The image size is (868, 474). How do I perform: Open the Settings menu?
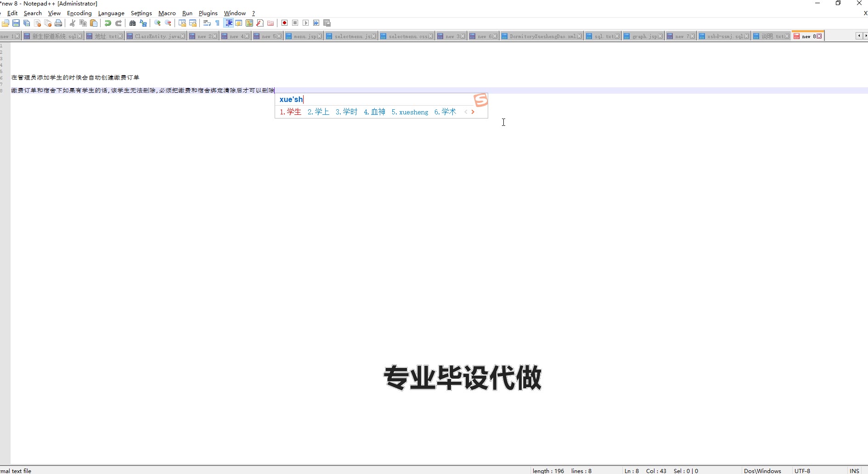[141, 13]
